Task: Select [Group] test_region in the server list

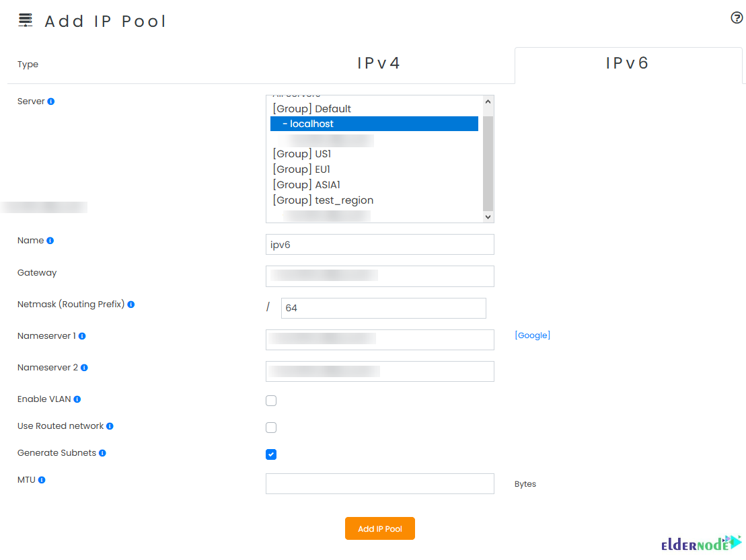Action: [323, 200]
